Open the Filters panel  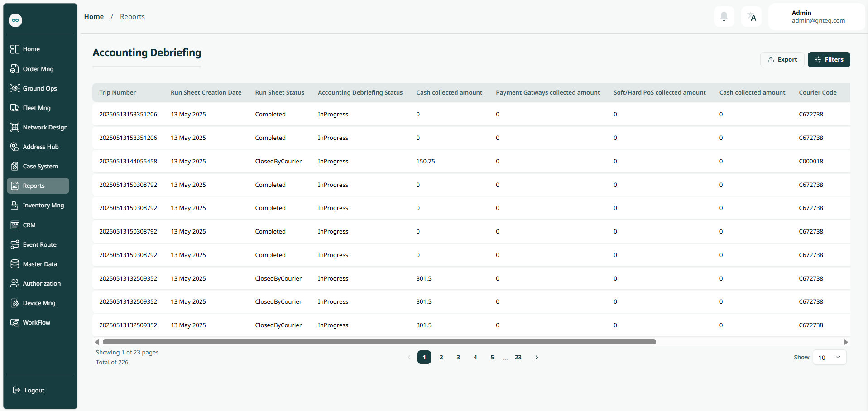829,60
